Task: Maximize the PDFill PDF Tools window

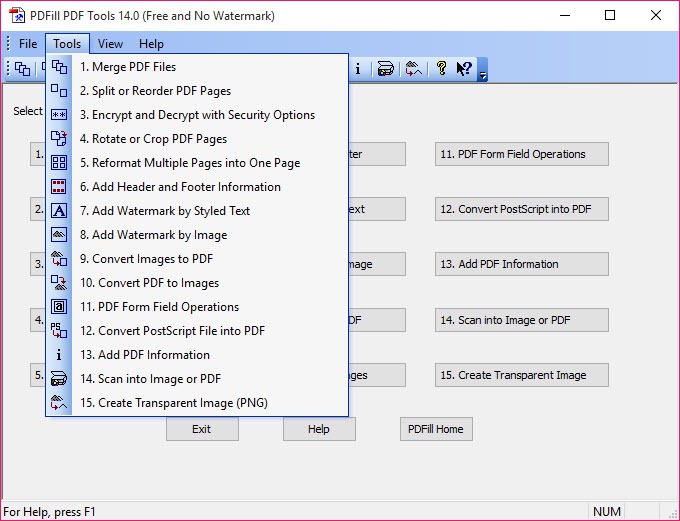Action: point(610,16)
